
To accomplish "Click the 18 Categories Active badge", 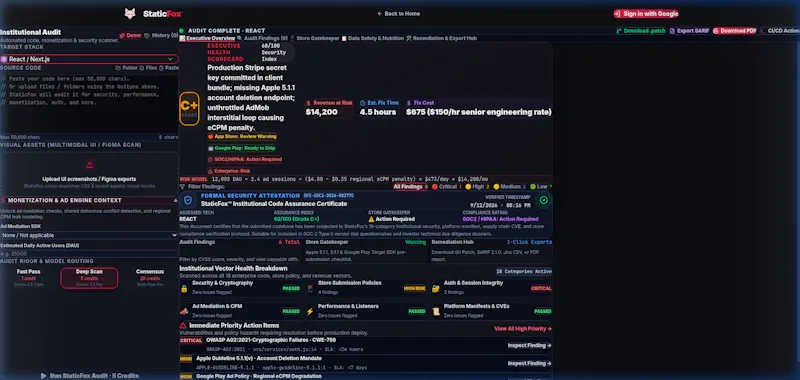I will click(x=524, y=271).
